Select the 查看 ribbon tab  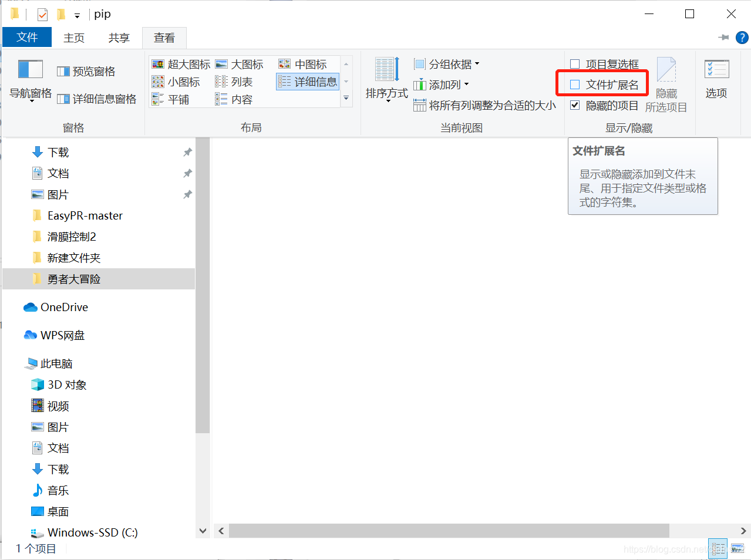[164, 38]
